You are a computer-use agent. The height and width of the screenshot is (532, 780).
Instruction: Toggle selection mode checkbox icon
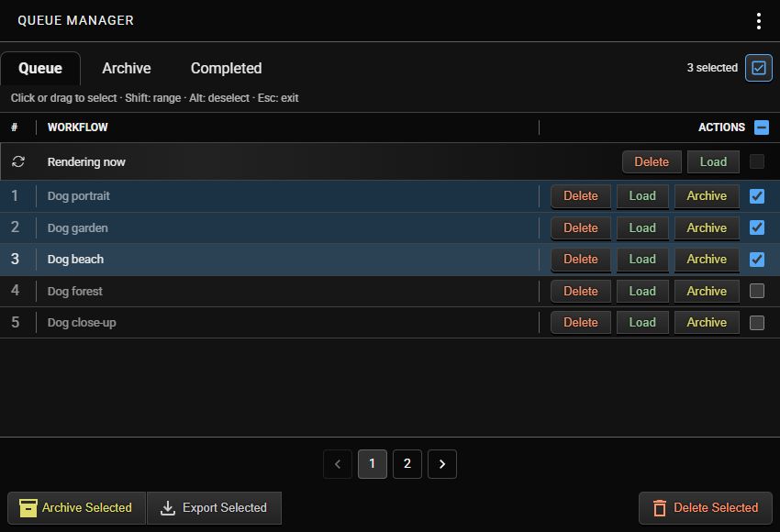(758, 68)
